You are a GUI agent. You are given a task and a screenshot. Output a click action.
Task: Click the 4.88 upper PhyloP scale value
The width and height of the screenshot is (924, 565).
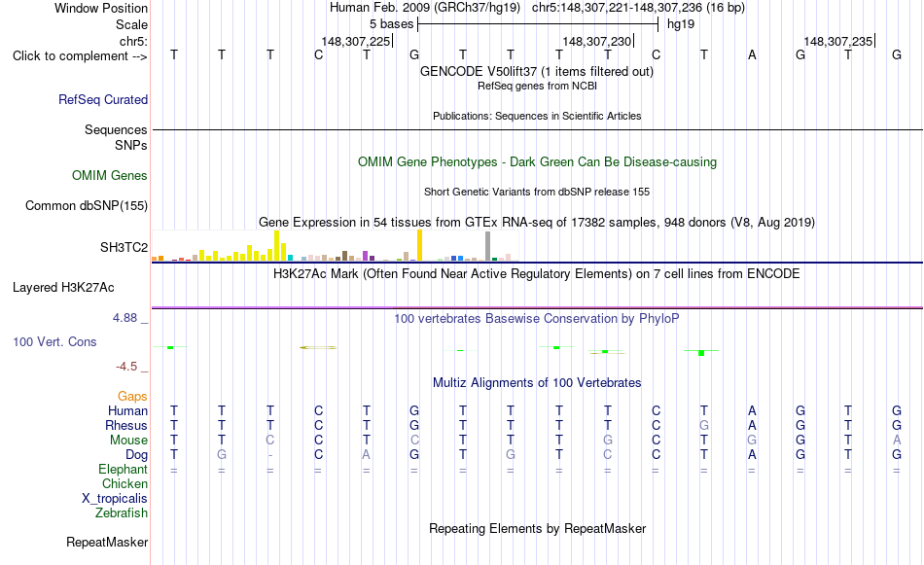coord(124,318)
